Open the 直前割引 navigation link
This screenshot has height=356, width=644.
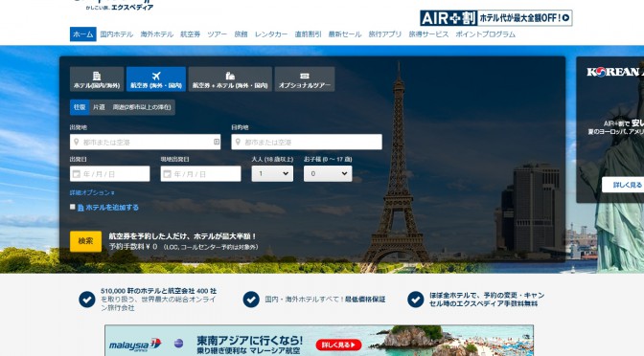[308, 34]
